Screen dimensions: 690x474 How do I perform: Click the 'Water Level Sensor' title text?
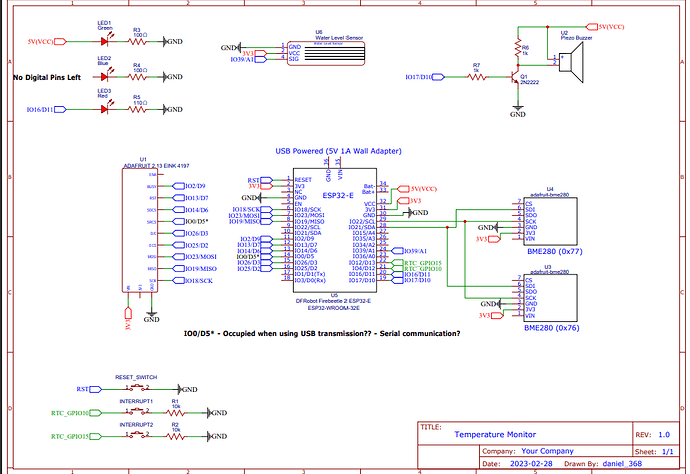pos(339,38)
